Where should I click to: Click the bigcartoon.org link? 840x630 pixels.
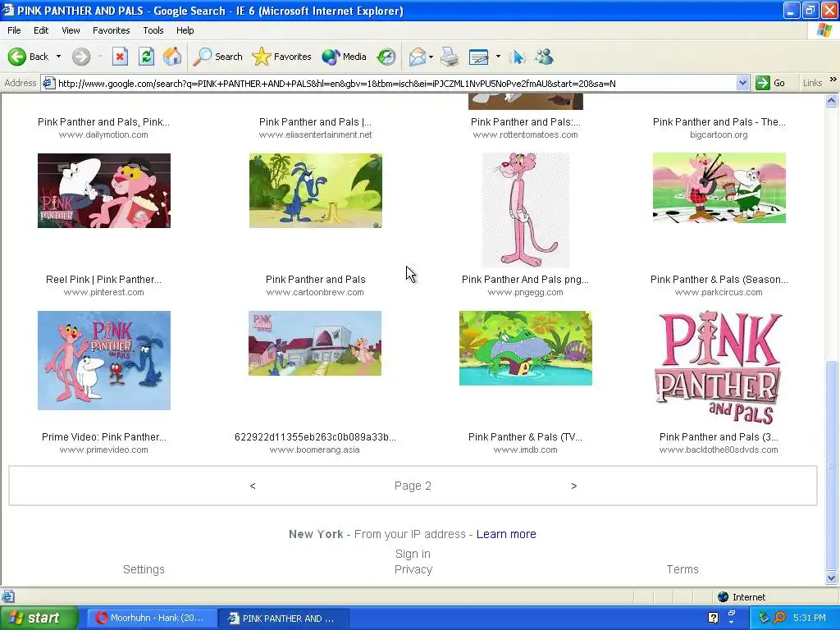point(719,135)
